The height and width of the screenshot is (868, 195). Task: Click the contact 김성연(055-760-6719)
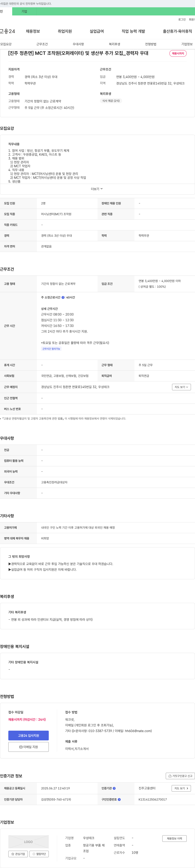[x=56, y=800]
